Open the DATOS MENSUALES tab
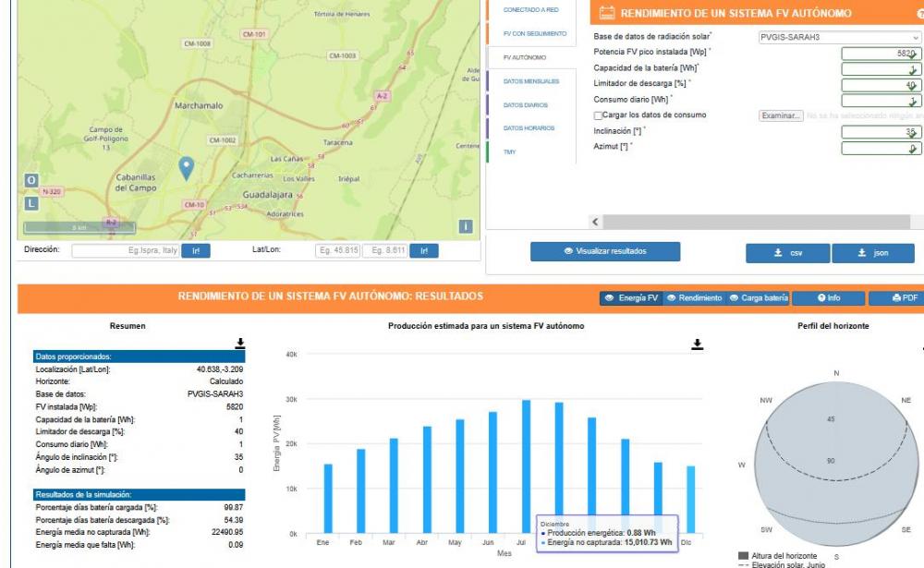924x568 pixels. pos(531,81)
